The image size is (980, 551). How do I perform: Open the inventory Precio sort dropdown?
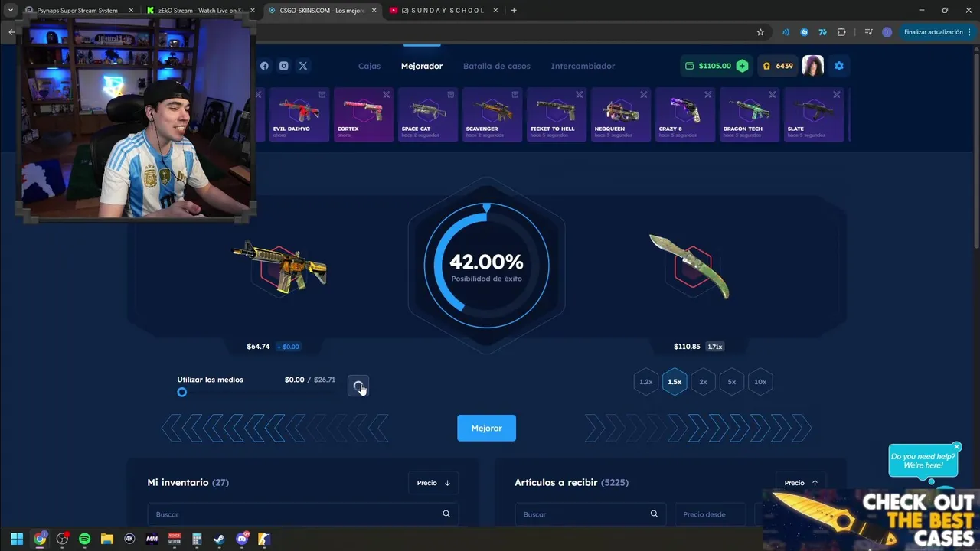[433, 483]
